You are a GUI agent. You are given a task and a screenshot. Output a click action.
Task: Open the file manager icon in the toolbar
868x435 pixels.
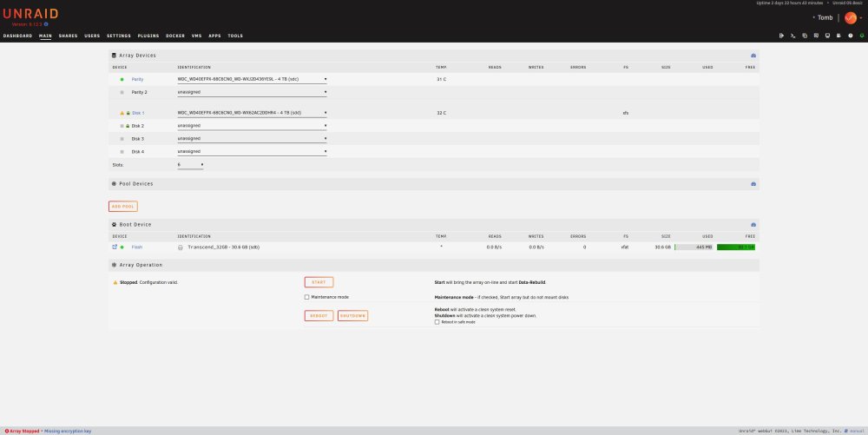(x=805, y=36)
